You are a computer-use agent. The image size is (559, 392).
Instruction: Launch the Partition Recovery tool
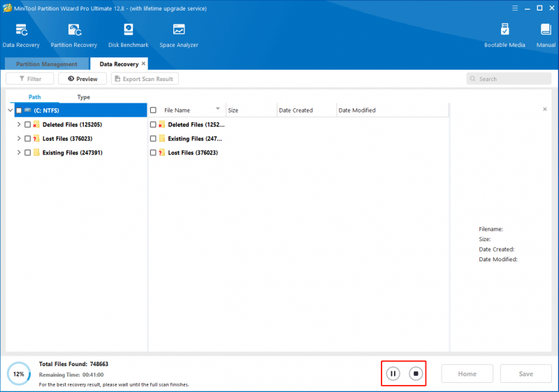pyautogui.click(x=74, y=35)
